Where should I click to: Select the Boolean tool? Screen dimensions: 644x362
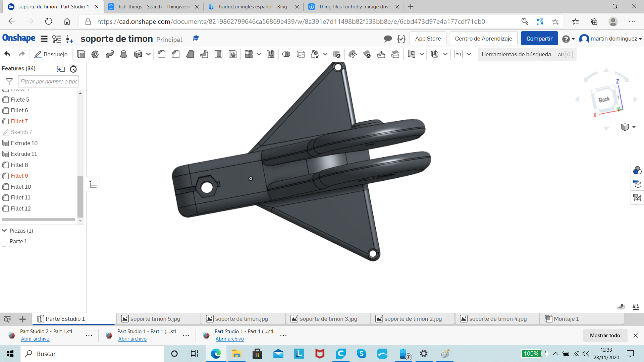pyautogui.click(x=286, y=54)
